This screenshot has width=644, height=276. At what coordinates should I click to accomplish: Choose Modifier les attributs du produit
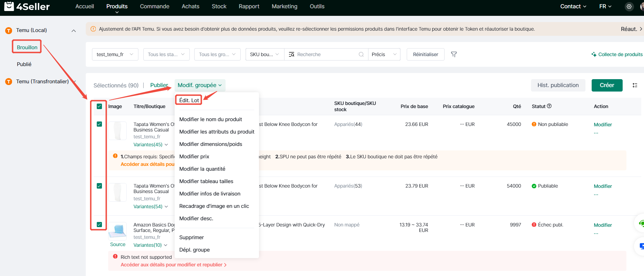(217, 132)
